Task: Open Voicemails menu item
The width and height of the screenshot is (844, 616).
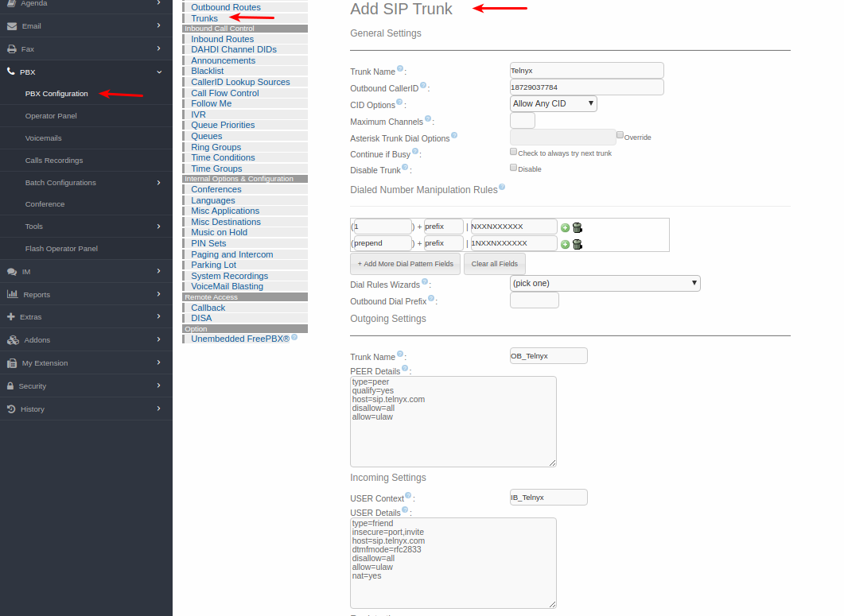Action: coord(43,138)
